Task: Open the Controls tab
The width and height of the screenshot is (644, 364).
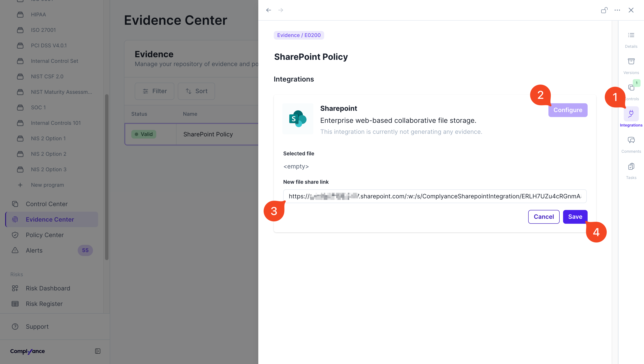Action: click(631, 93)
